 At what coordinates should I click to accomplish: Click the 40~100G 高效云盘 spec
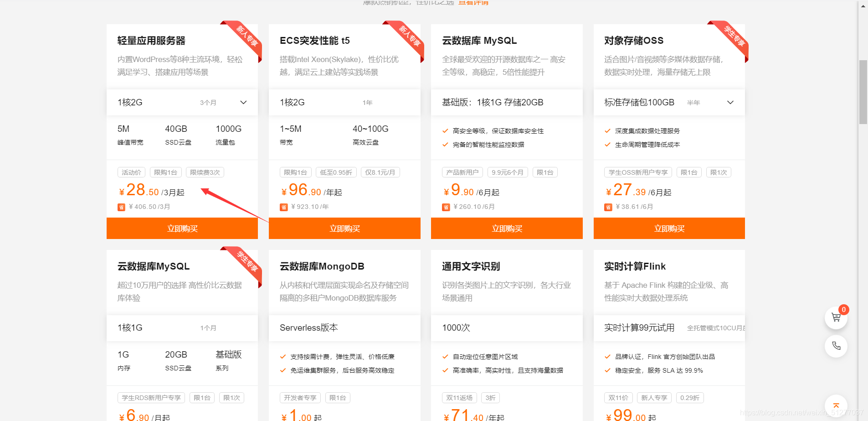tap(370, 135)
